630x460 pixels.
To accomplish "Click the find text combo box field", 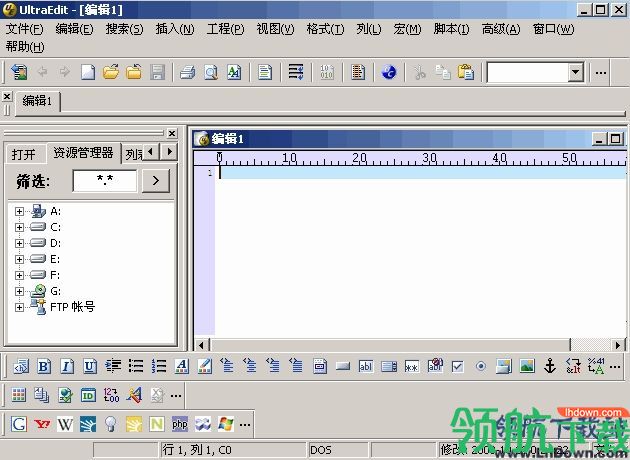I will click(x=528, y=72).
